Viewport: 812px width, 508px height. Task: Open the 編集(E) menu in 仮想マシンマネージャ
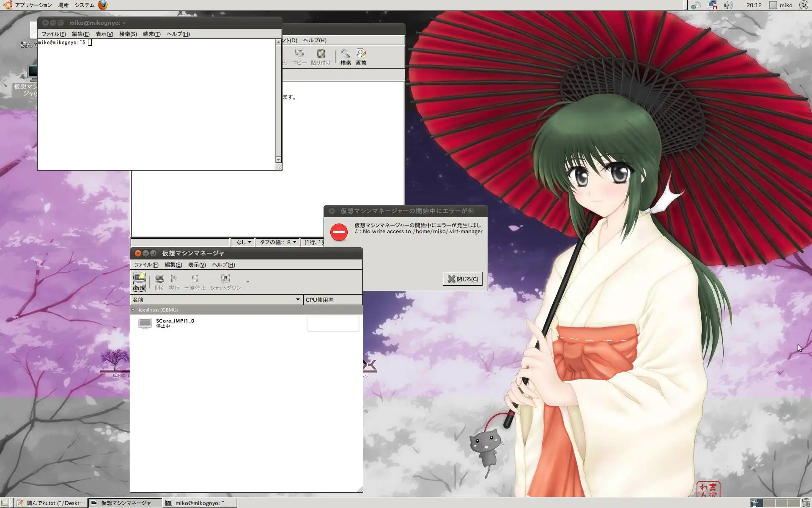173,265
